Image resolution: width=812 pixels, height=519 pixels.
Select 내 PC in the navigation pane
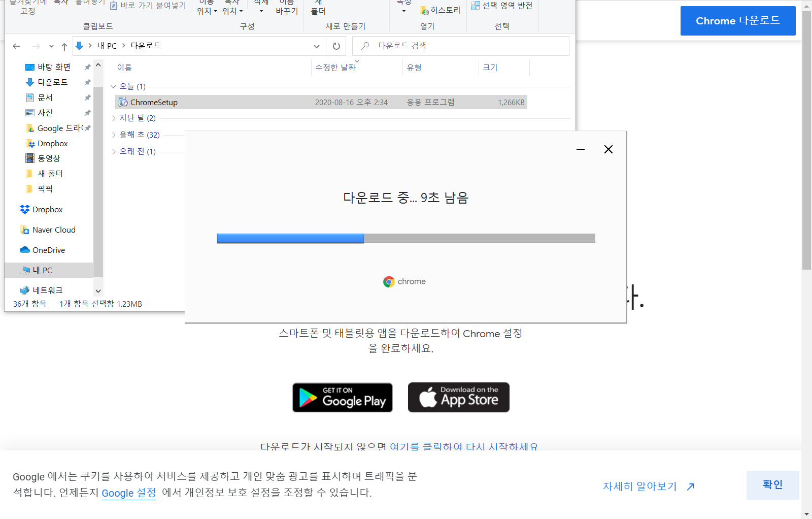[x=49, y=270]
